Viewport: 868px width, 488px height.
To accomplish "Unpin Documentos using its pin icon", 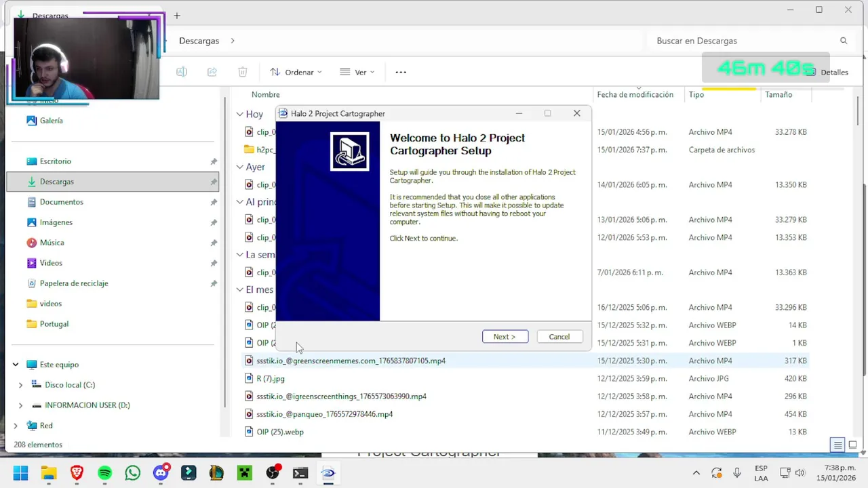I will pos(214,202).
